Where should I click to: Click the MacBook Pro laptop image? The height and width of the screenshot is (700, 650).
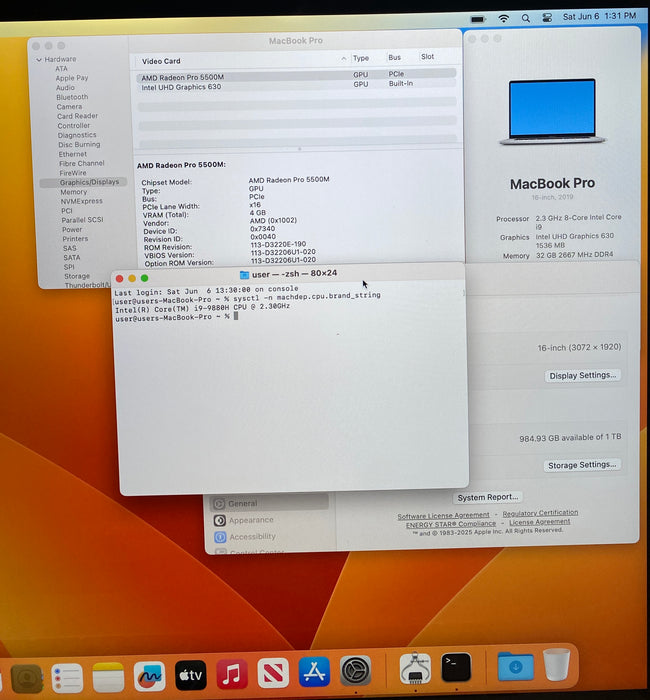(x=552, y=112)
